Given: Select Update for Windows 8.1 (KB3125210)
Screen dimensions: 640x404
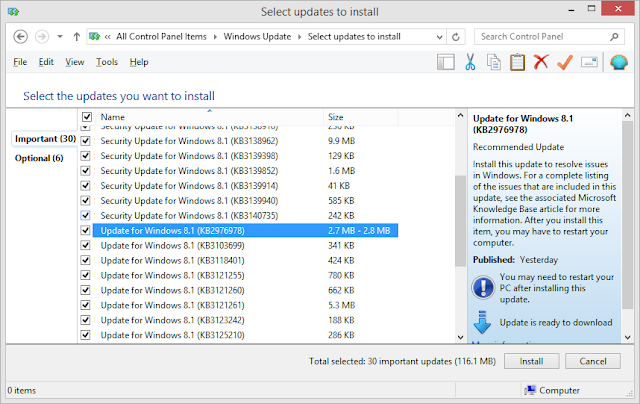Looking at the screenshot, I should tap(172, 335).
